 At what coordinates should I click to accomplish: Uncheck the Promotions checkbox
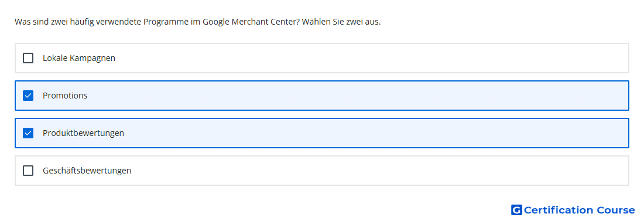coord(28,96)
